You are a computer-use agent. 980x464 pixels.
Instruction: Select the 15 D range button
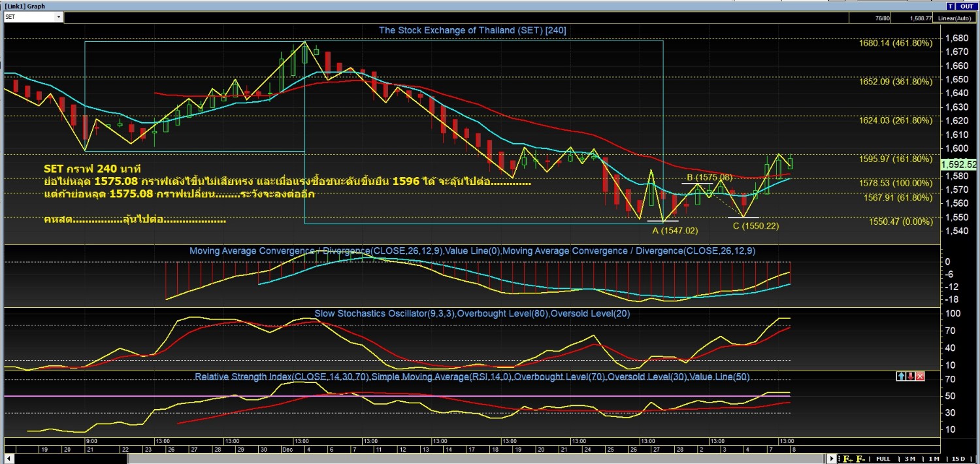[x=958, y=459]
